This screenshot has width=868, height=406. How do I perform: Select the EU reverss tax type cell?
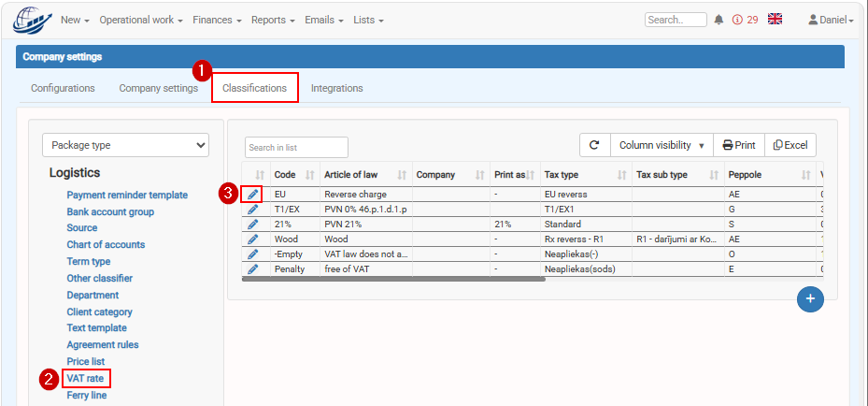[586, 195]
